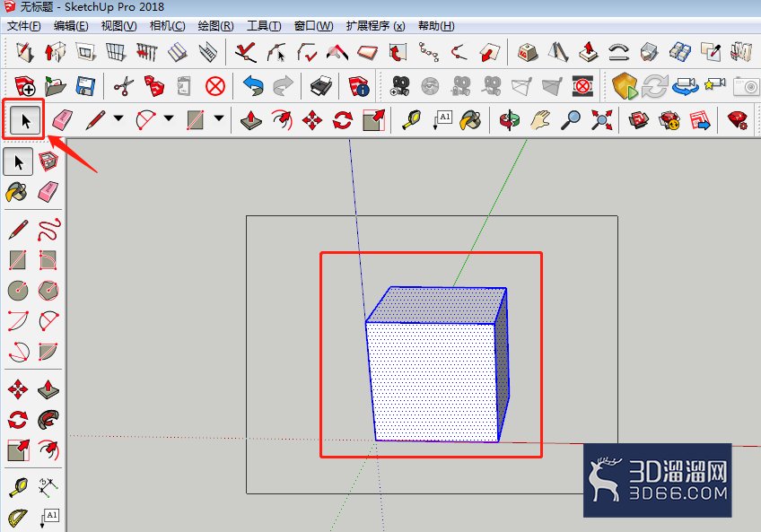
Task: Open the 帮助(H) menu
Action: [x=436, y=26]
